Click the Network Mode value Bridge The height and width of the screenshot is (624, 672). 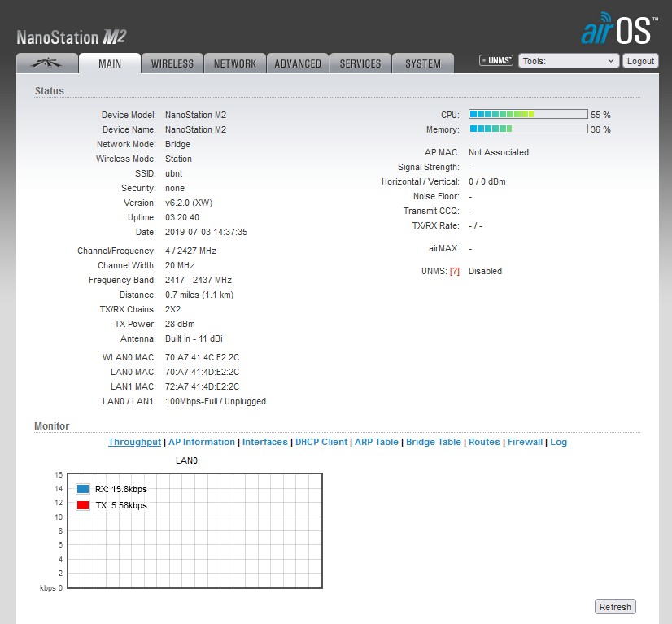tap(177, 145)
